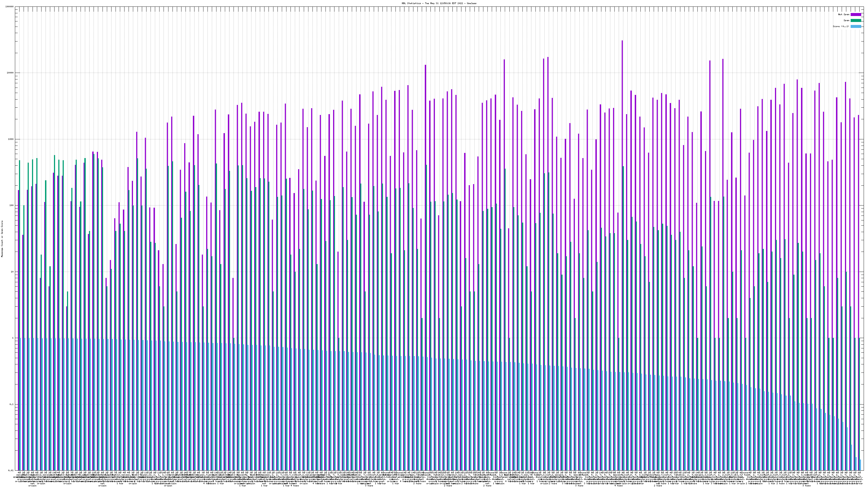Click the 10000 y-axis tick label
The height and width of the screenshot is (488, 868).
click(11, 73)
